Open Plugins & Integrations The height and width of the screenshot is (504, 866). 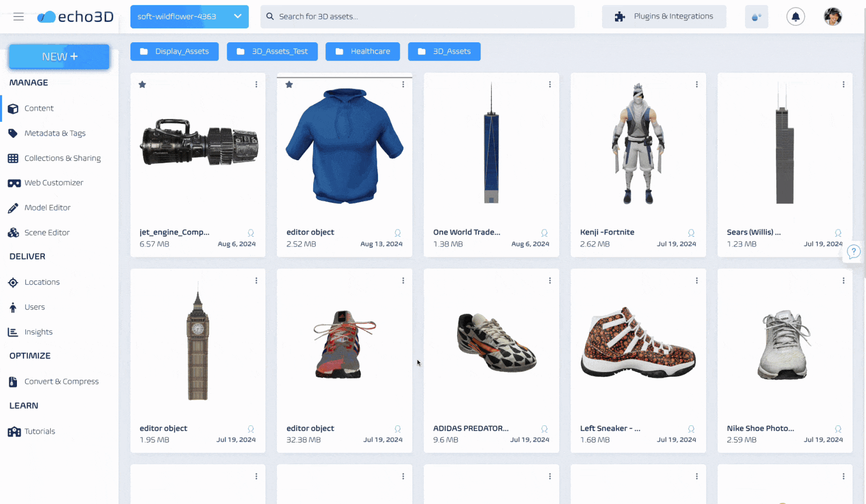click(x=664, y=16)
